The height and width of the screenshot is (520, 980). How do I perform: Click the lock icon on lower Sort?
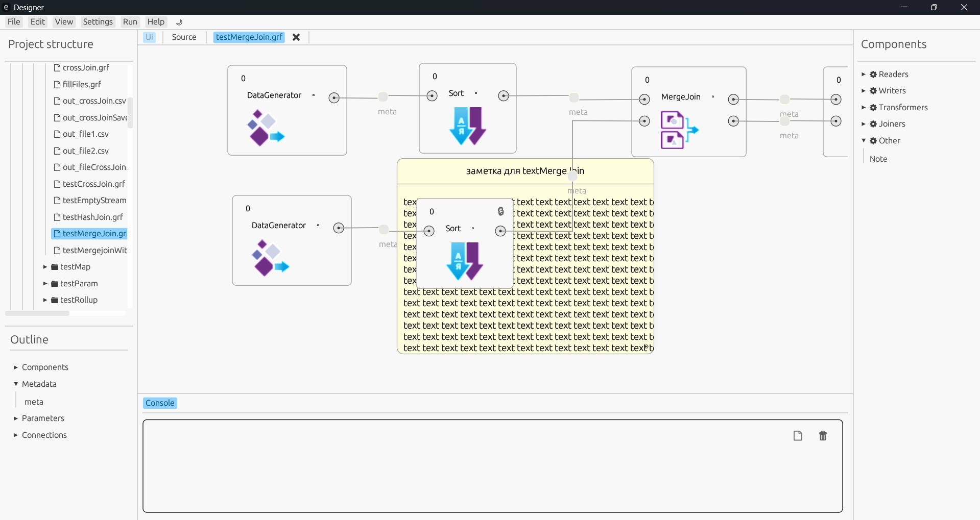click(501, 211)
